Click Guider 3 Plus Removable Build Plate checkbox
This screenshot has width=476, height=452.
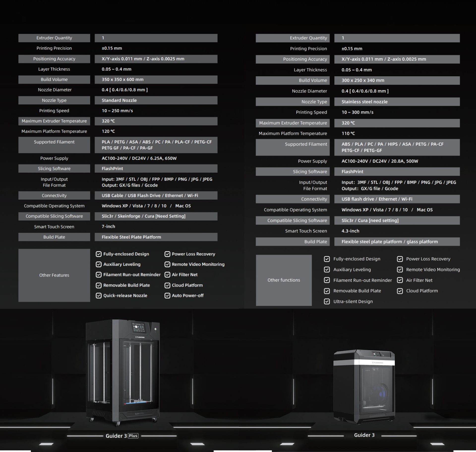99,285
